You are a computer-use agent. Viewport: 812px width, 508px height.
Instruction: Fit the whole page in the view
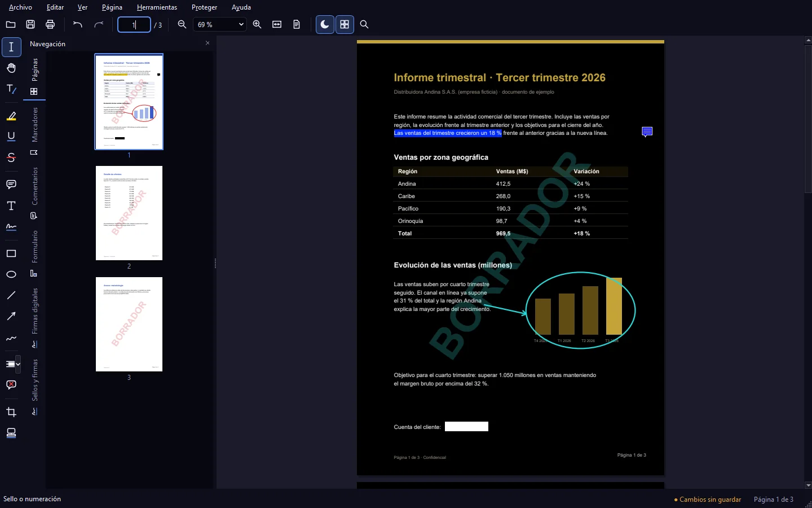(x=297, y=24)
